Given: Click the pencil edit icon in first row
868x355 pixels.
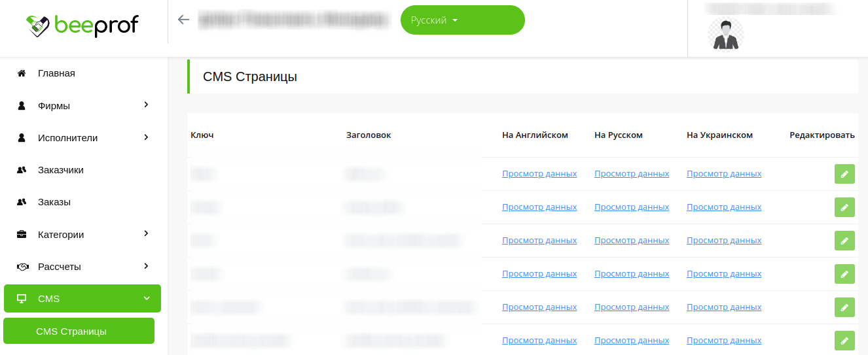Looking at the screenshot, I should 844,174.
